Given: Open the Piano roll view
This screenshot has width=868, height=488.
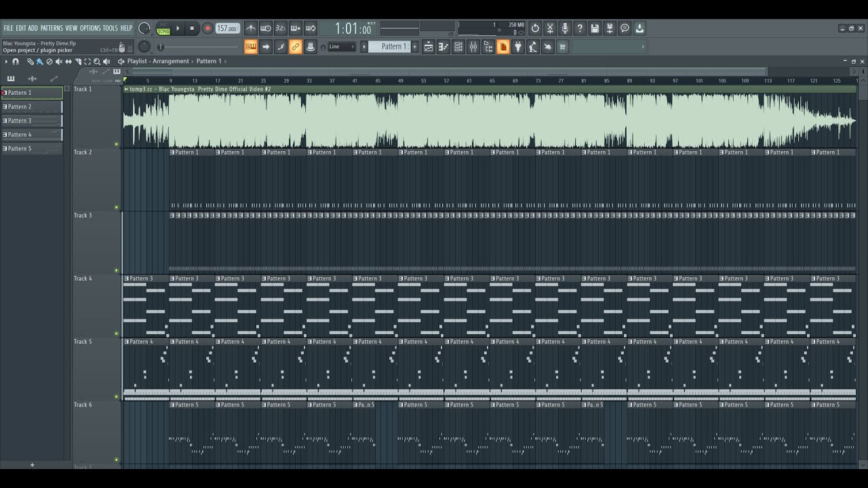Looking at the screenshot, I should coord(443,47).
